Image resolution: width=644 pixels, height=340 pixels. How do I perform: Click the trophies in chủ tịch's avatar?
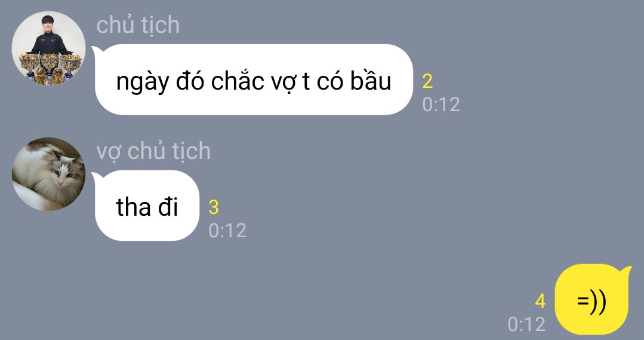point(50,68)
